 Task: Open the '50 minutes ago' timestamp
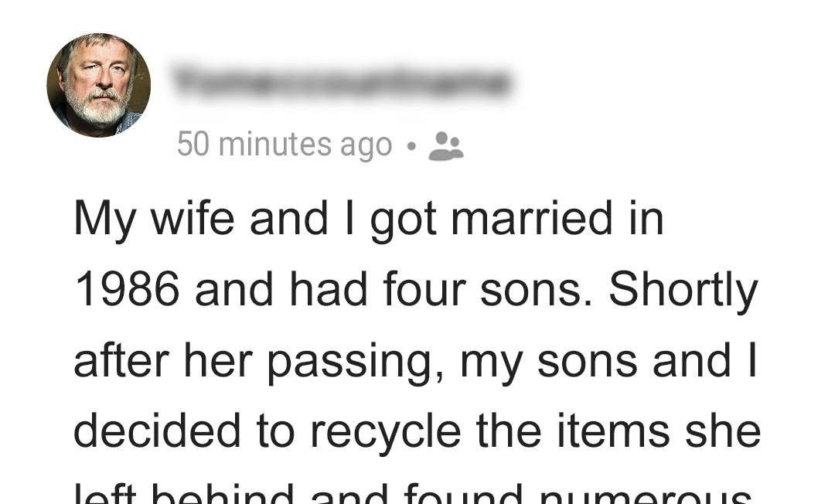285,145
